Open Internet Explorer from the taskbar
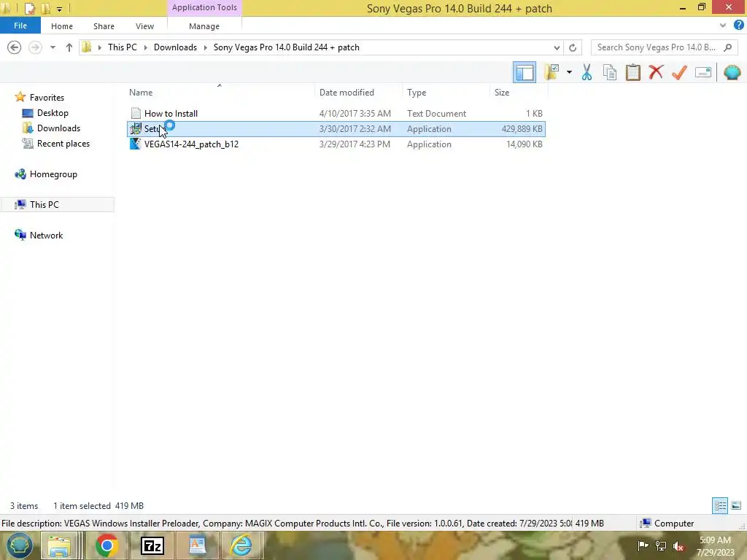Image resolution: width=747 pixels, height=560 pixels. [241, 545]
